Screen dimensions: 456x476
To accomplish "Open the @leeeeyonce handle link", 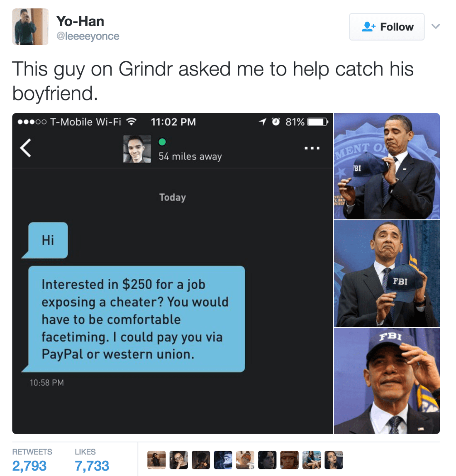I will (88, 36).
